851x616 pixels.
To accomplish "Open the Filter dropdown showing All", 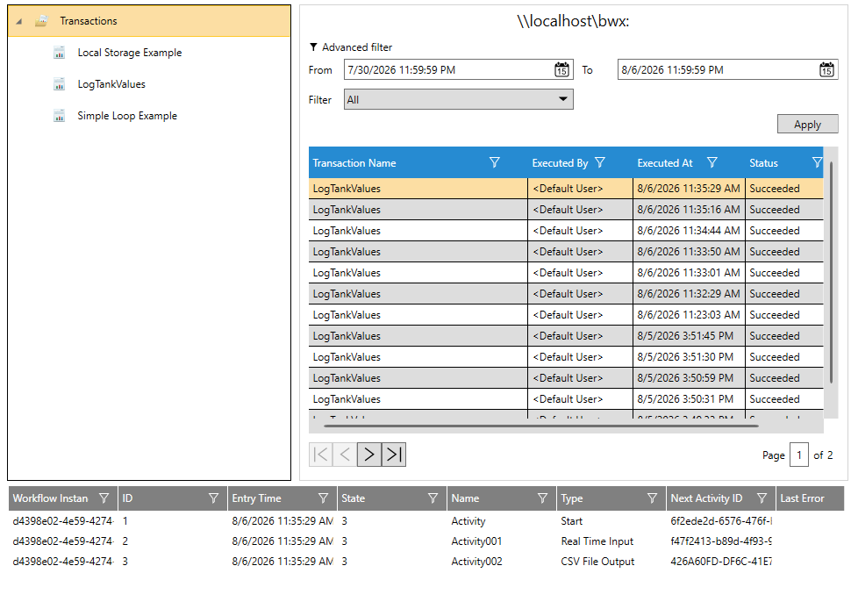I will (459, 99).
